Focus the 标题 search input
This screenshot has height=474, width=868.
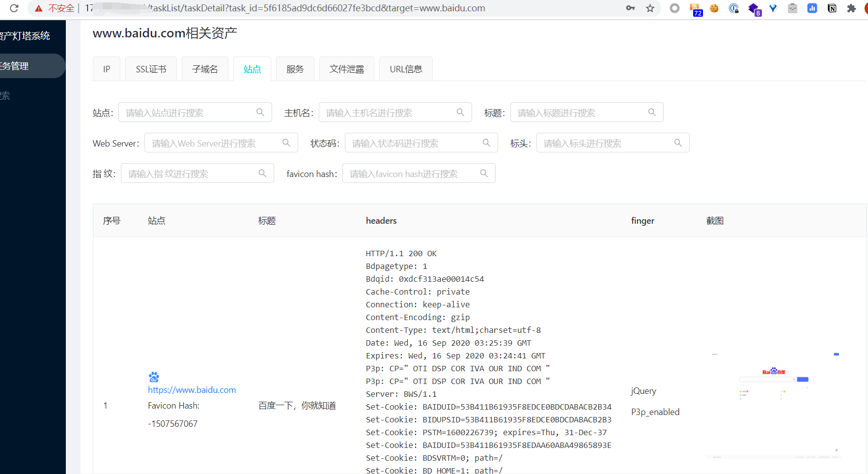click(x=587, y=112)
